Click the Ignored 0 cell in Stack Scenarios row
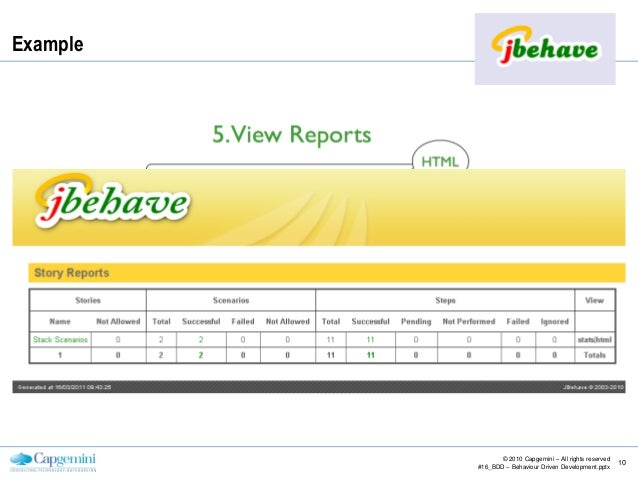The height and width of the screenshot is (479, 638). (554, 339)
